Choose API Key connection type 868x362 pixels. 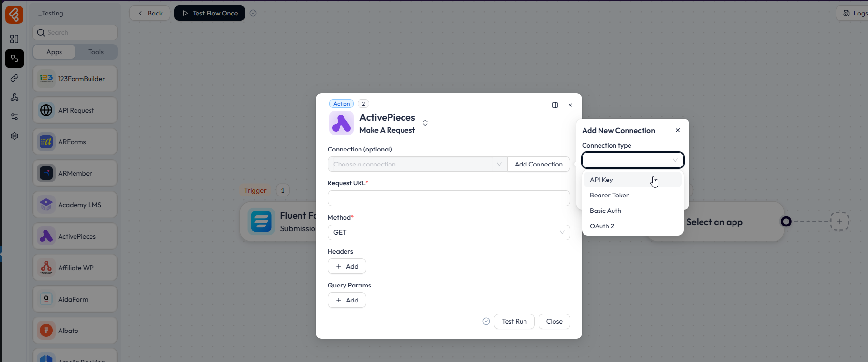pyautogui.click(x=633, y=180)
